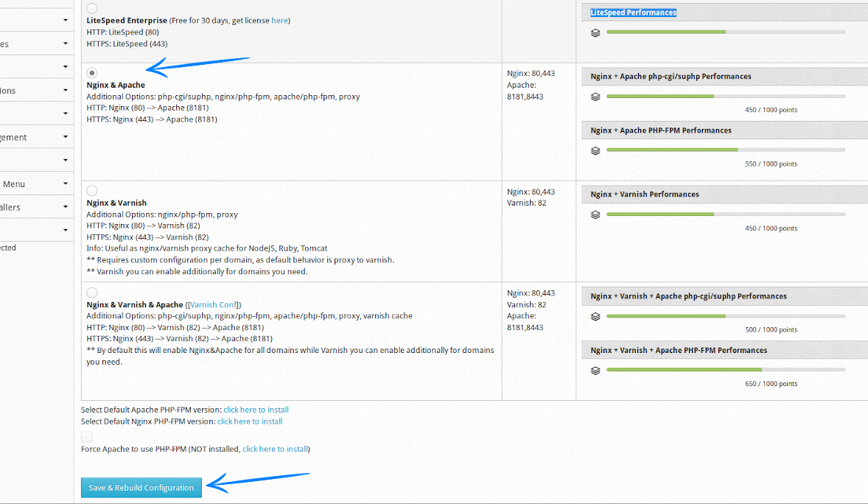
Task: Click stack icon under Nginx + Apache PHP-FPM Performances
Action: 595,150
